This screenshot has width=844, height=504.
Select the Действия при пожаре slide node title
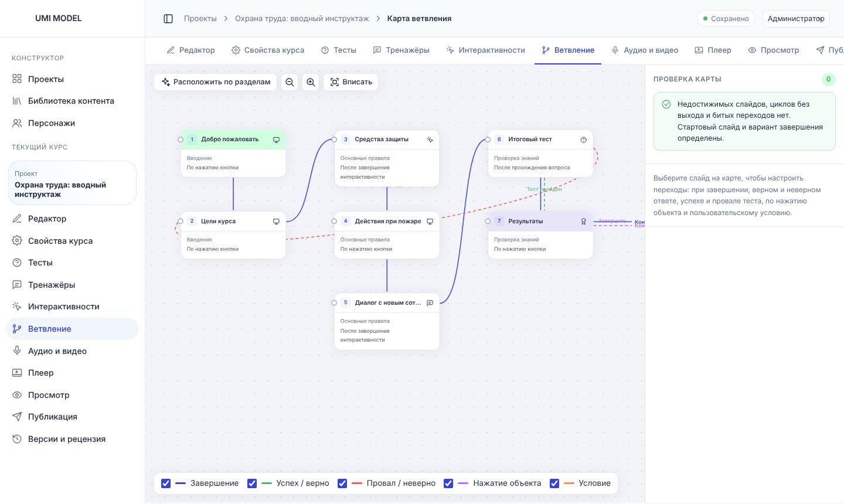click(x=388, y=222)
